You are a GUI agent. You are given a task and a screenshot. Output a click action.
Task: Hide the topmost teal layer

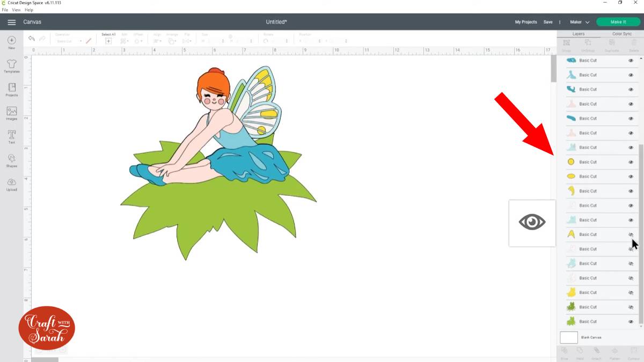point(631,61)
